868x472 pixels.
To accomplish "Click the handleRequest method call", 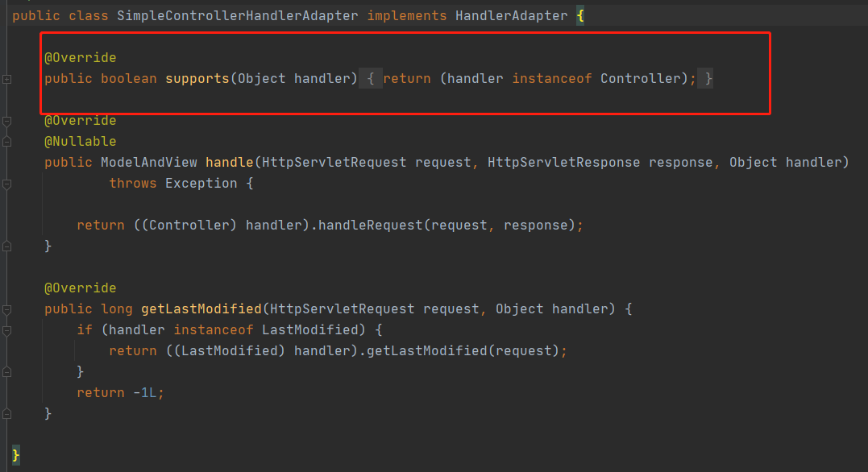I will point(371,226).
